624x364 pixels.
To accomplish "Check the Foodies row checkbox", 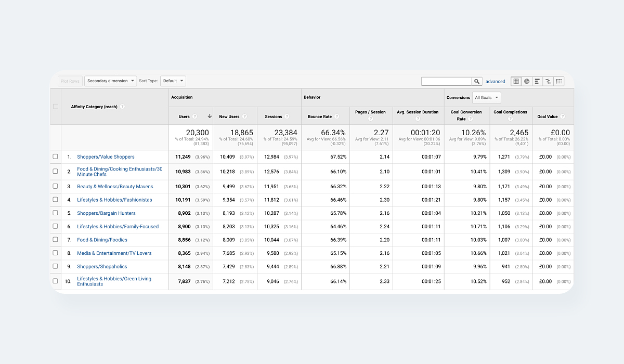I will click(56, 240).
